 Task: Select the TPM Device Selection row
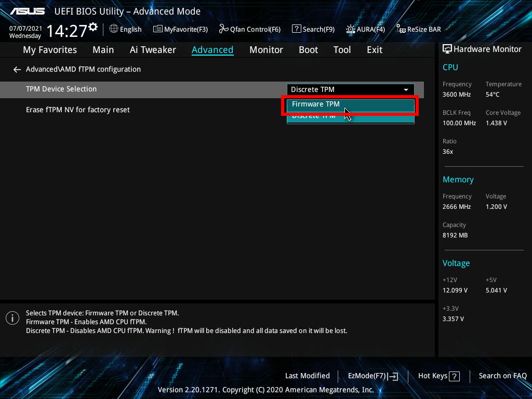tap(212, 89)
